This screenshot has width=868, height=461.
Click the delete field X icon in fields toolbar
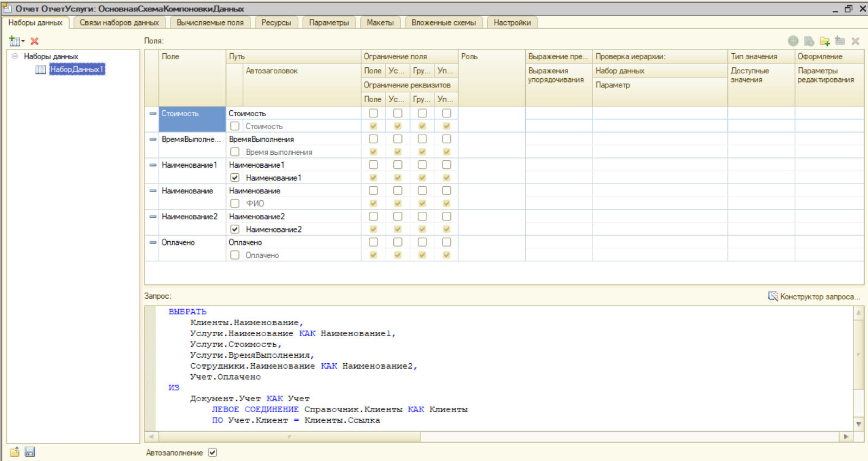[856, 41]
